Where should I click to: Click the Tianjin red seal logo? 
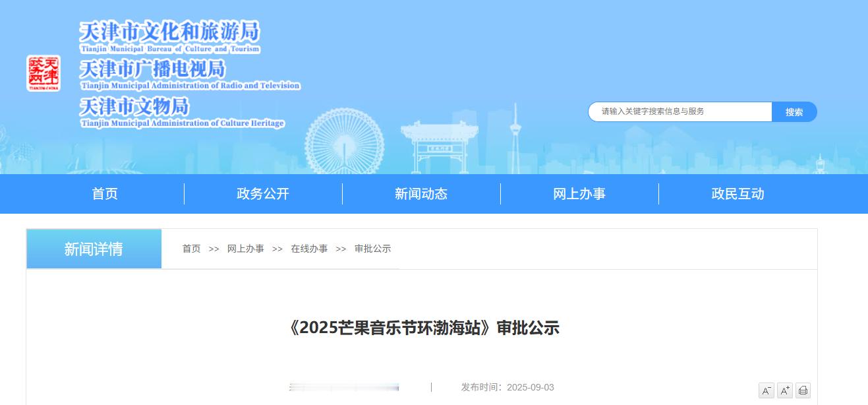click(x=43, y=73)
